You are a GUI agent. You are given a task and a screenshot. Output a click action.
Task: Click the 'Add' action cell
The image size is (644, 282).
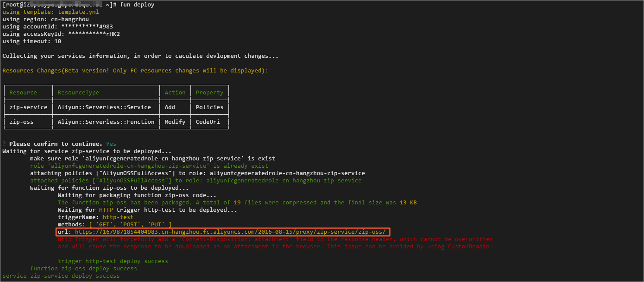pos(170,107)
